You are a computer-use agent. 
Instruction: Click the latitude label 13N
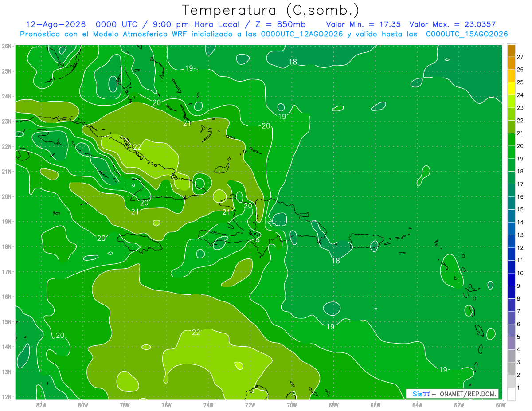click(7, 372)
